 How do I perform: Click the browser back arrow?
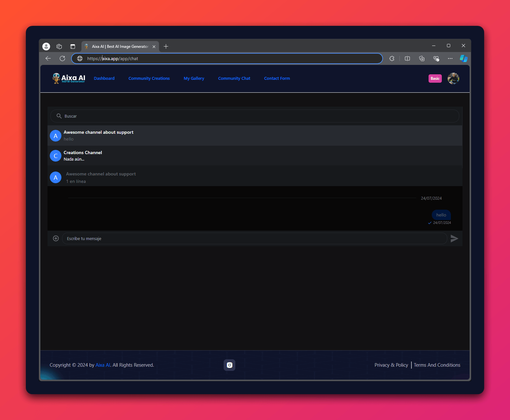click(48, 58)
